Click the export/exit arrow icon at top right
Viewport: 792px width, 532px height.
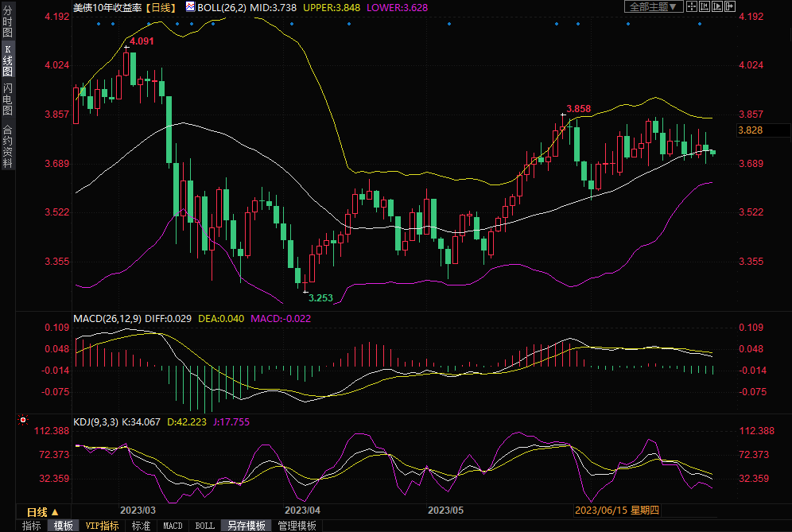click(729, 6)
